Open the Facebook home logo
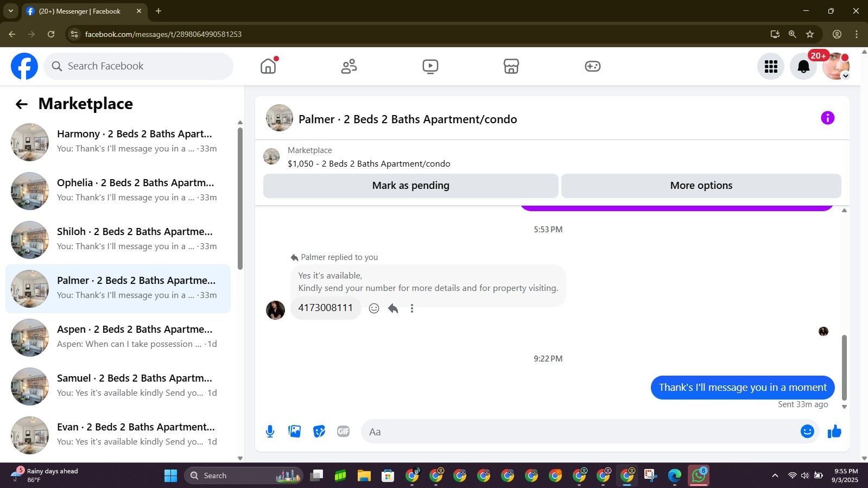 [x=24, y=66]
